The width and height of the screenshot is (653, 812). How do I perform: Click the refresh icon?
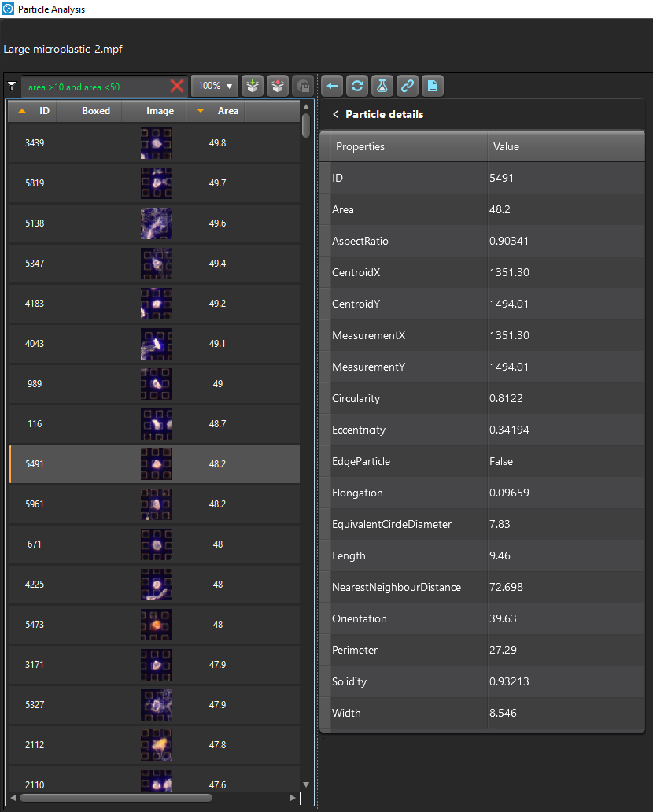357,86
